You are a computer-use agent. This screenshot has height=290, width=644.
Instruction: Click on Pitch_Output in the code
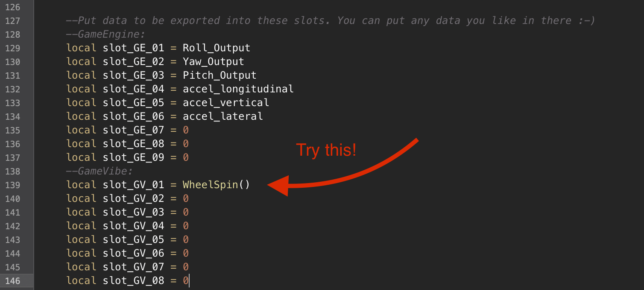click(x=220, y=76)
